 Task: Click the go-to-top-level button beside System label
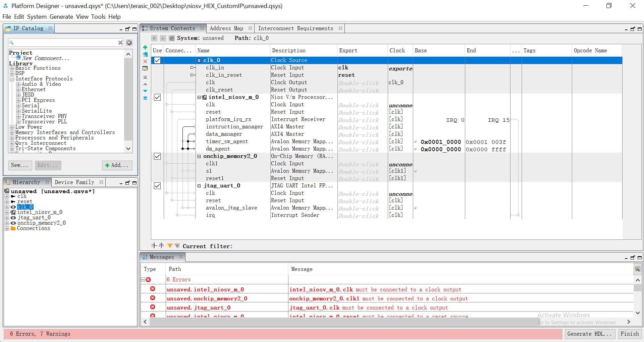tap(154, 38)
